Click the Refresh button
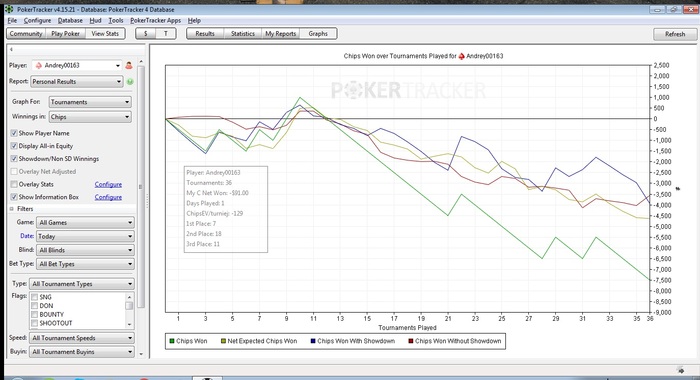The height and width of the screenshot is (380, 700). (675, 34)
